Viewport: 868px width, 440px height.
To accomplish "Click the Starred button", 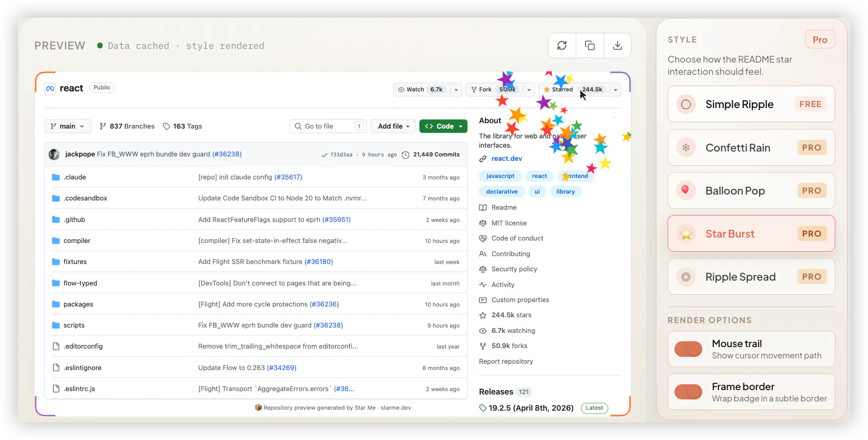I will (x=574, y=89).
